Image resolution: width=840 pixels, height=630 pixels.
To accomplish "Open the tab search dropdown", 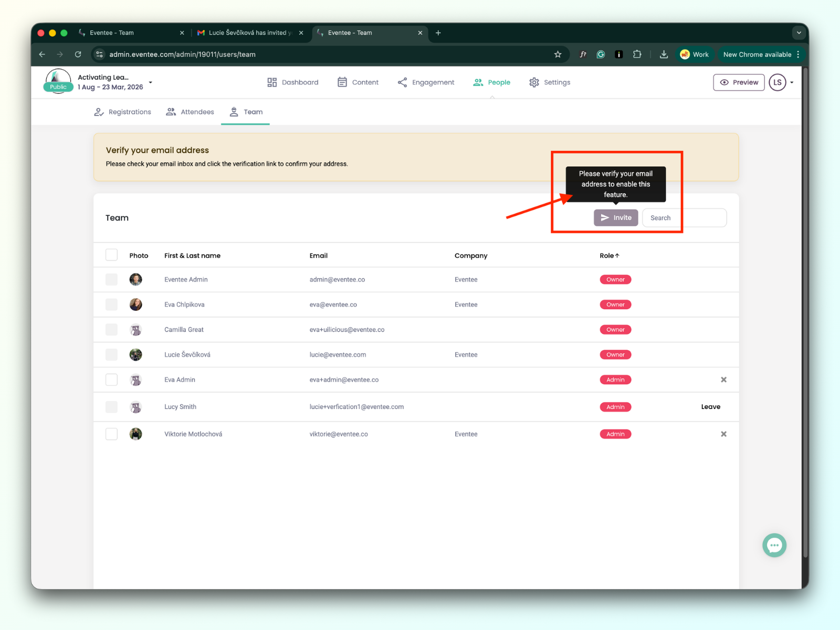I will click(x=799, y=33).
